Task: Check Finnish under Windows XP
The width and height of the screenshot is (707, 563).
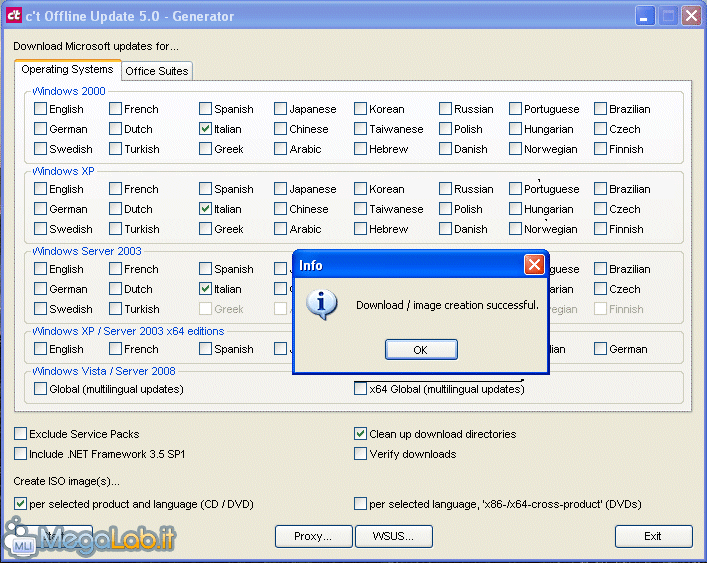Action: coord(600,229)
